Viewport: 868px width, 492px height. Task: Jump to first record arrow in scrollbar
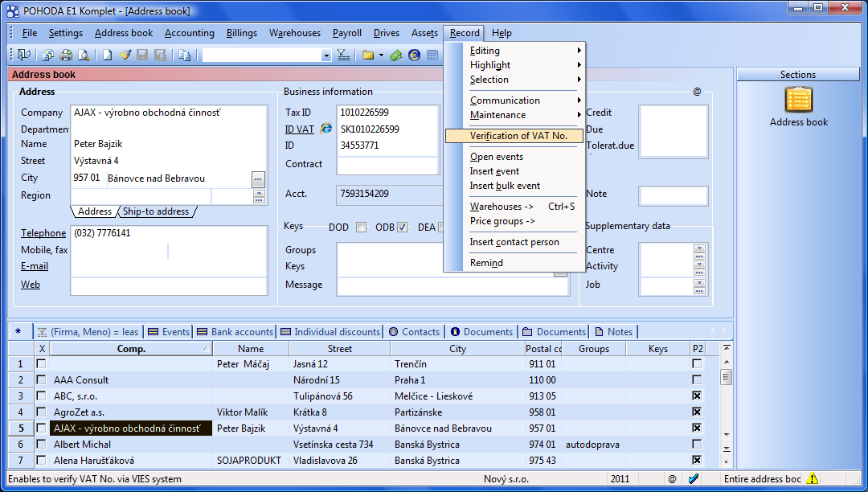(726, 347)
